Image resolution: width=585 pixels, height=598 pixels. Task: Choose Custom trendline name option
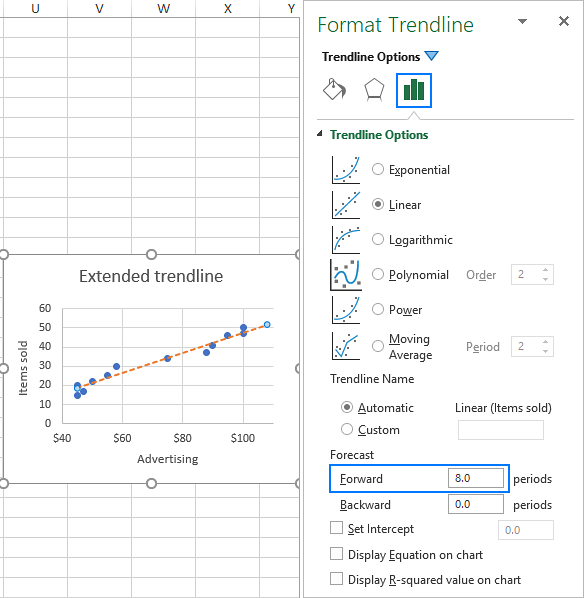click(x=347, y=429)
